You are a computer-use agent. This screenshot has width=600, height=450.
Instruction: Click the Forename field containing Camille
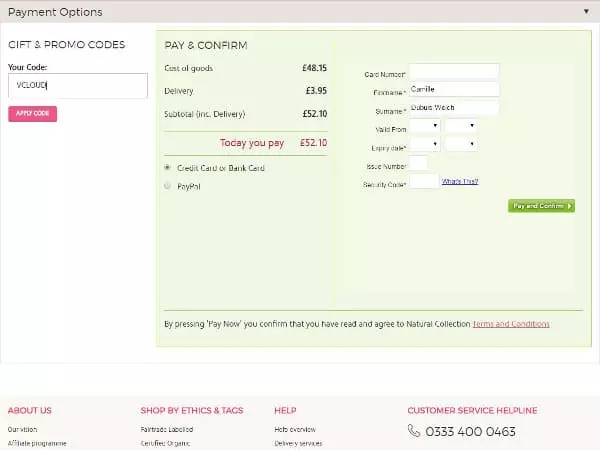[454, 90]
